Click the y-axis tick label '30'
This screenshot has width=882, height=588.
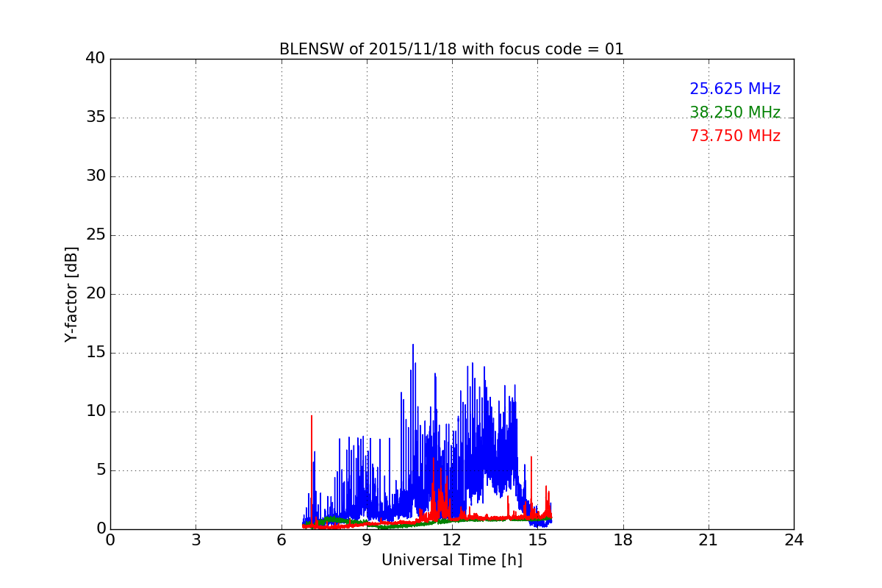point(95,176)
